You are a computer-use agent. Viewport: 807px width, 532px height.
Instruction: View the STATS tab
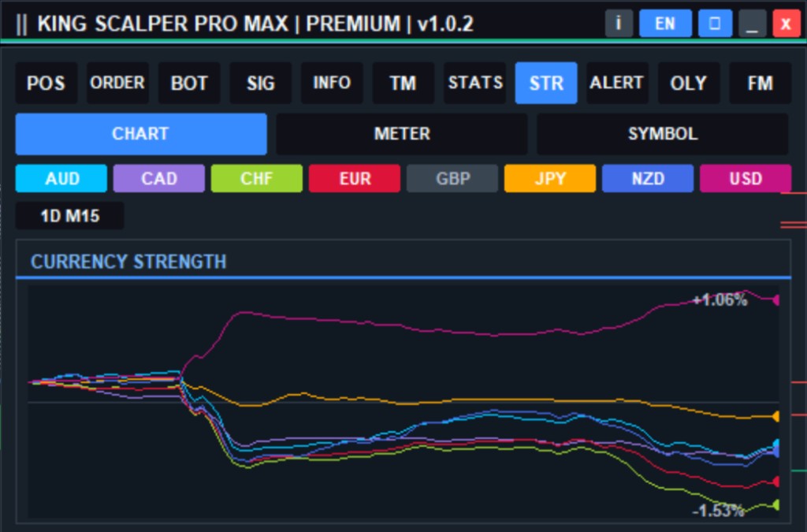[474, 83]
